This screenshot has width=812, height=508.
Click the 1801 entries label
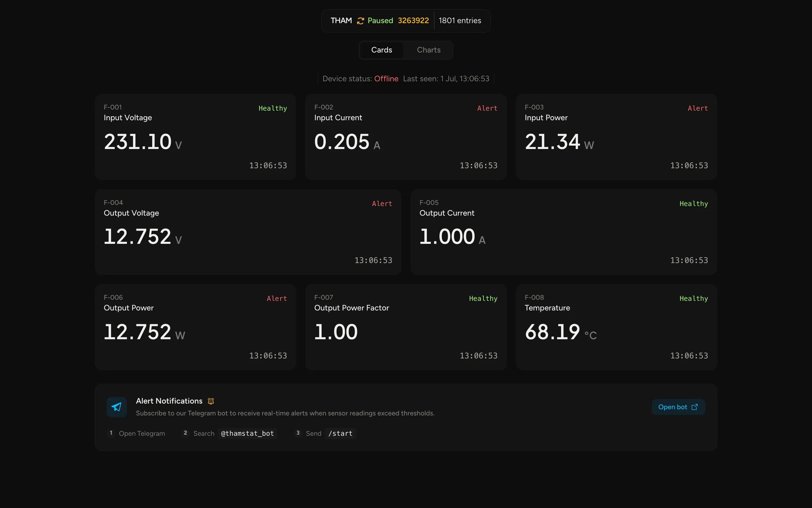[460, 21]
